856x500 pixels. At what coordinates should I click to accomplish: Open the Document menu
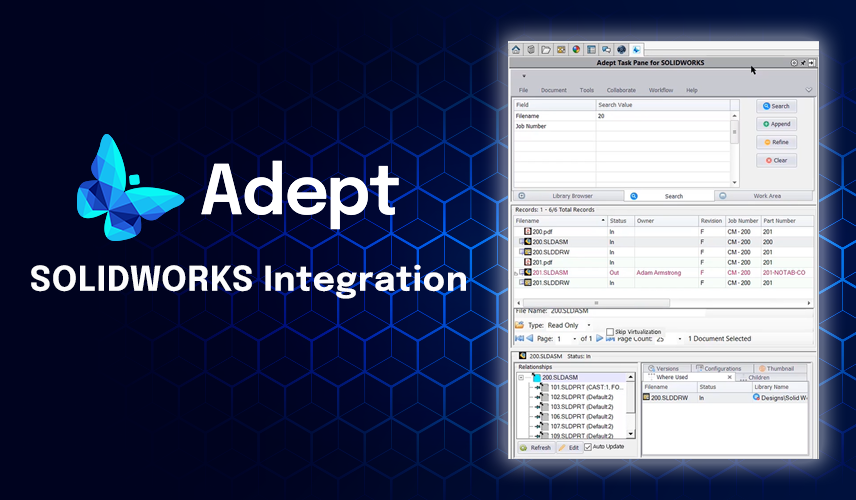click(x=554, y=90)
